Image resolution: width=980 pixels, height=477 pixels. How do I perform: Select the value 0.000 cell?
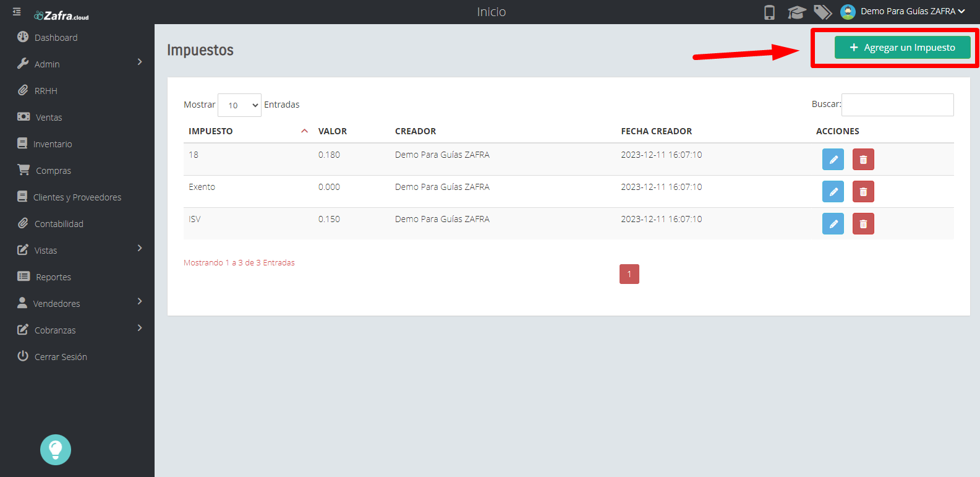329,187
